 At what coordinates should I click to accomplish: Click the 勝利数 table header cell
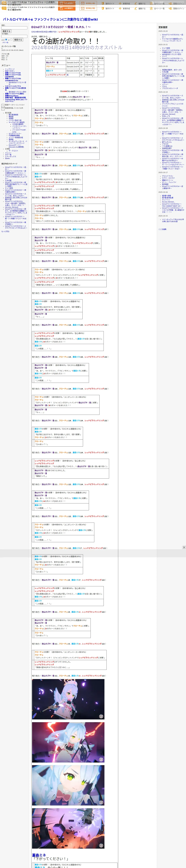coord(101,58)
